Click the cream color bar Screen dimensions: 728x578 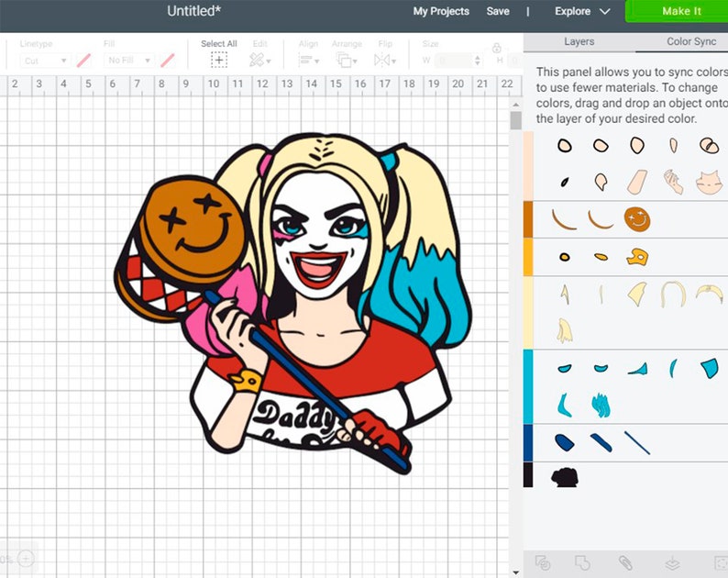[x=528, y=312]
